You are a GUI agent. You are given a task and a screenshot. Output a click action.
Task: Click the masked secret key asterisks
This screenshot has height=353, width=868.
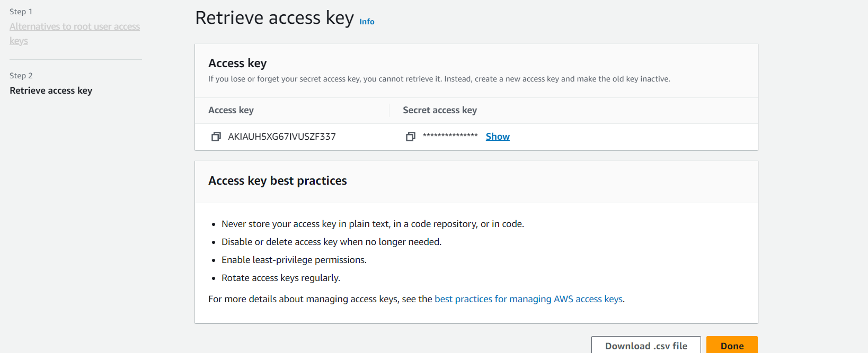[x=450, y=136]
